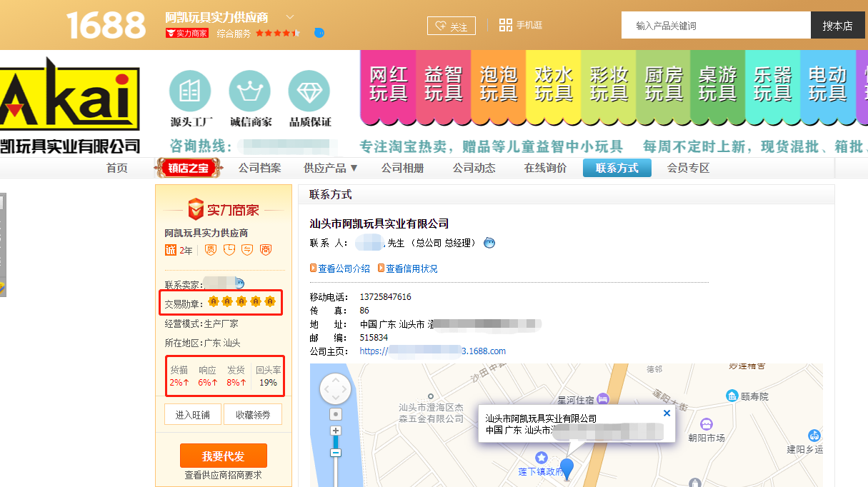The width and height of the screenshot is (868, 487).
Task: Click the 实力商家 red badge in header
Action: 187,33
